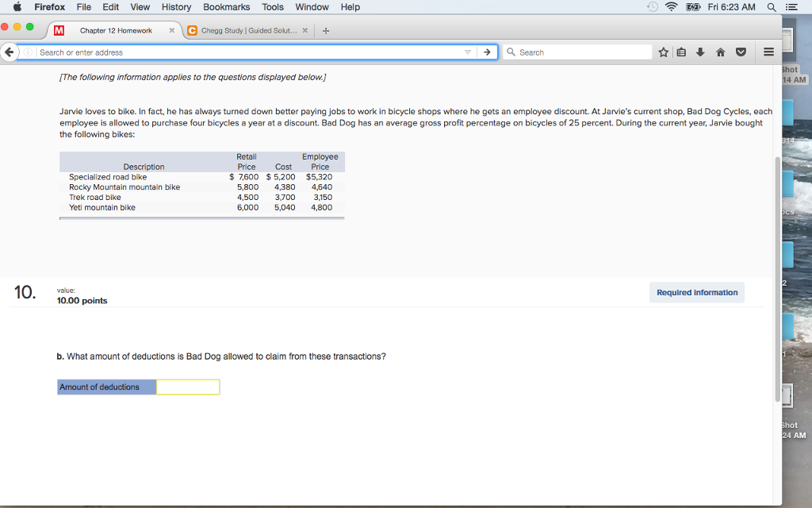This screenshot has width=812, height=508.
Task: Open Notification Center icon
Action: pyautogui.click(x=791, y=6)
